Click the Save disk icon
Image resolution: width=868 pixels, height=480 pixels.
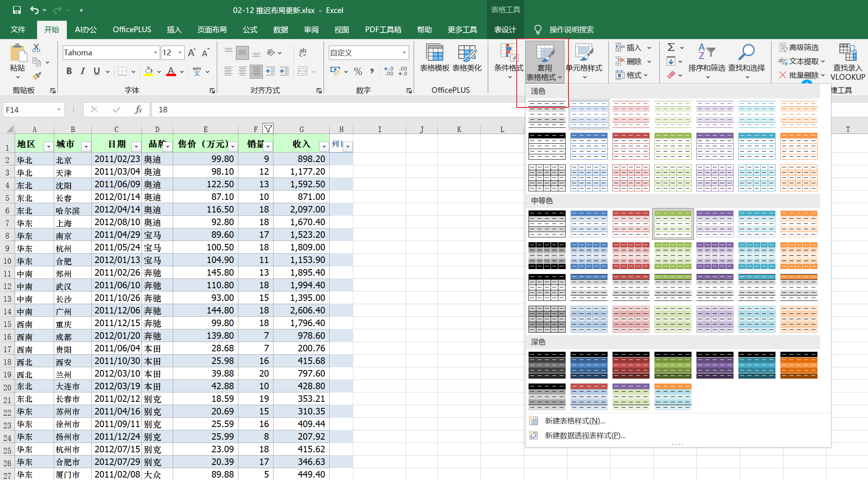tap(17, 10)
